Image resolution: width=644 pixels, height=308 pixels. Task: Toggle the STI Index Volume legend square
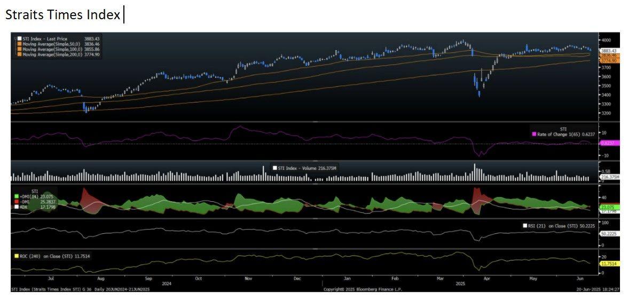[275, 168]
